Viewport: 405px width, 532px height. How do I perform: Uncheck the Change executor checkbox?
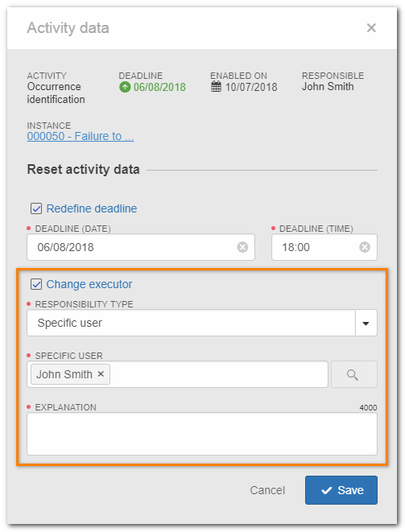coord(36,284)
